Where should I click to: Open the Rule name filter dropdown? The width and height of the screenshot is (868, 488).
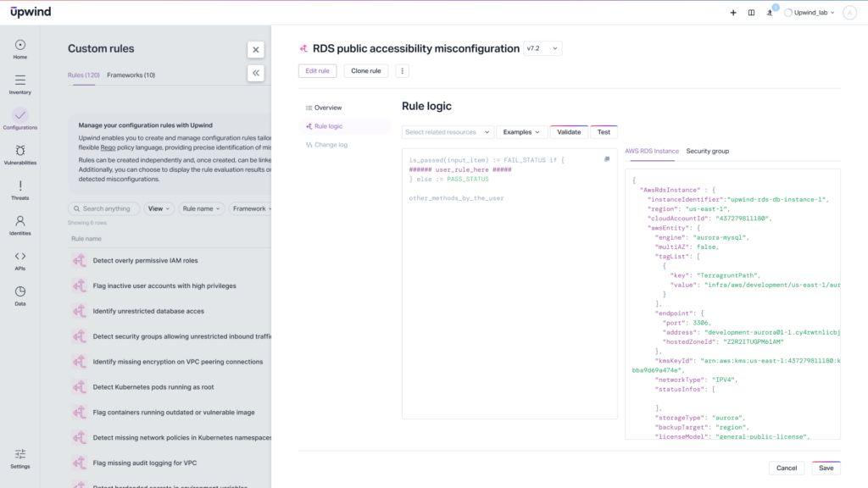tap(202, 208)
